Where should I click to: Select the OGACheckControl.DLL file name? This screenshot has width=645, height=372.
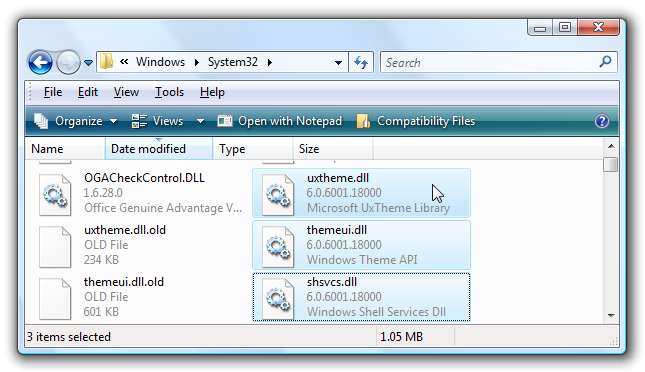pos(144,178)
